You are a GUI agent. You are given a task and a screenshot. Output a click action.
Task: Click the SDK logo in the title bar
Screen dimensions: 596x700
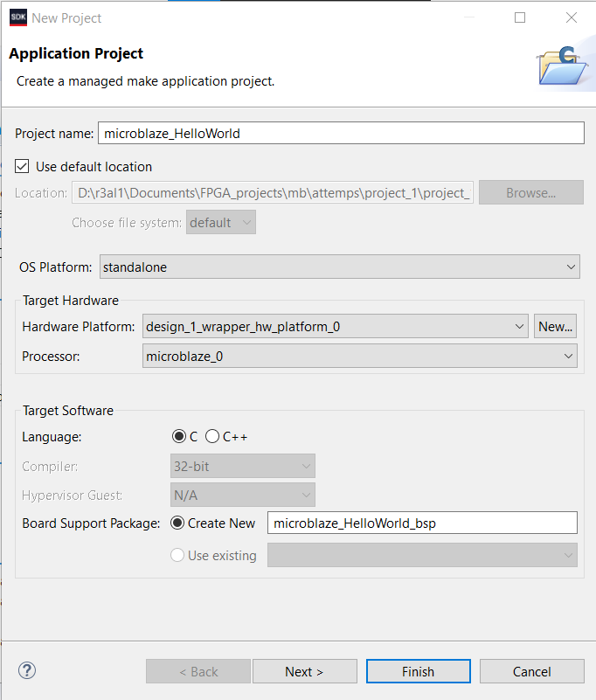tap(18, 17)
